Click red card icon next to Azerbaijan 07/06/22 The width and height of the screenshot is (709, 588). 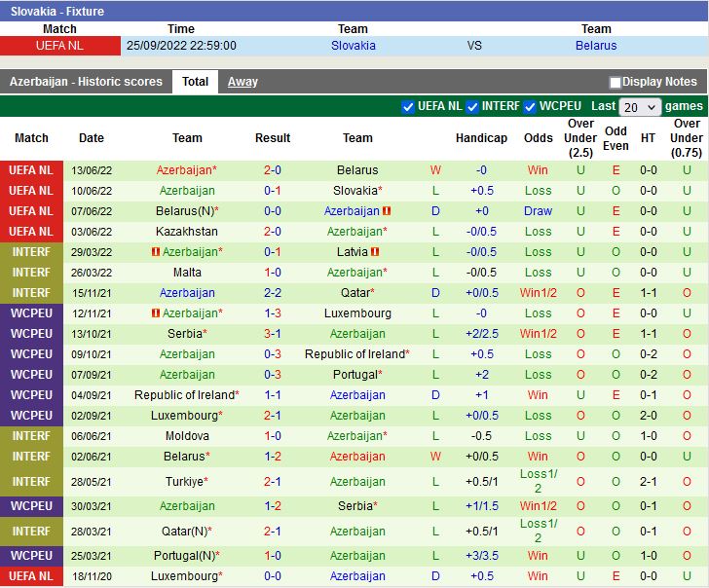(x=387, y=211)
